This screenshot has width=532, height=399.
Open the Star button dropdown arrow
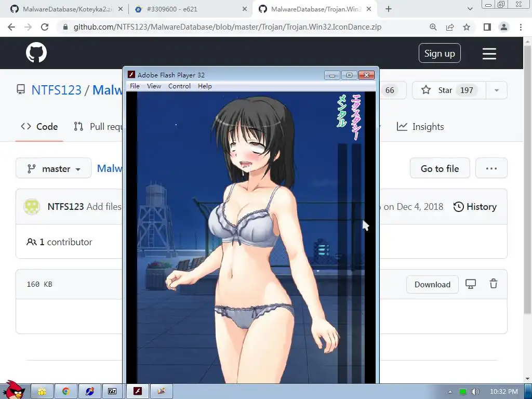coord(496,90)
